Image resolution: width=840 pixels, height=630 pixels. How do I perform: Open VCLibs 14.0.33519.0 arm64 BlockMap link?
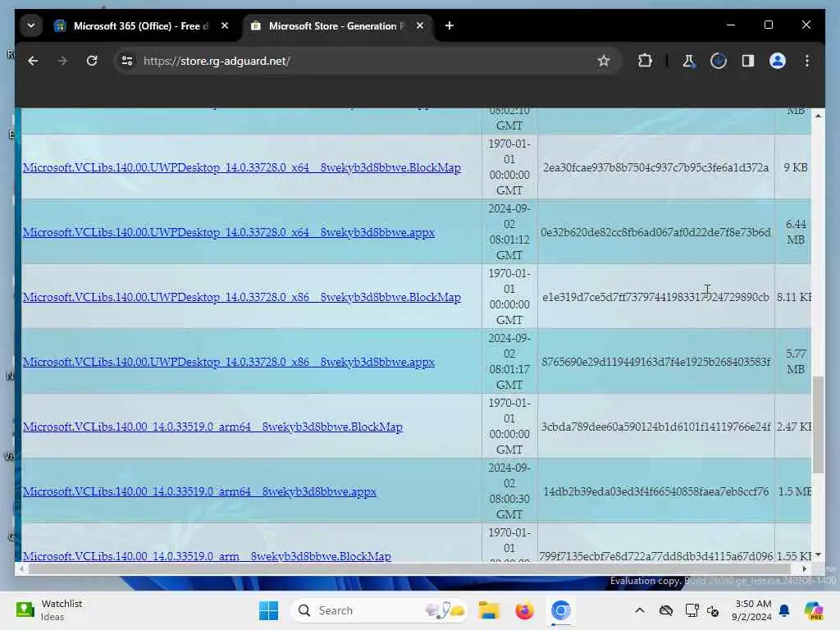(x=212, y=427)
